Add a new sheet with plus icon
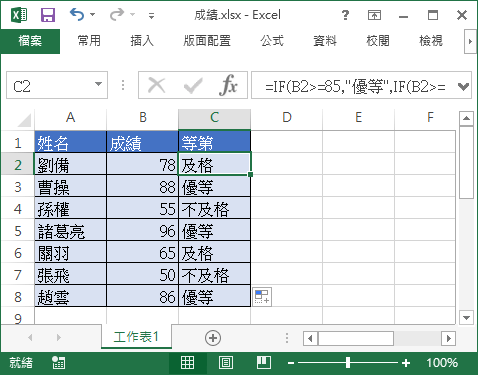 tap(213, 338)
